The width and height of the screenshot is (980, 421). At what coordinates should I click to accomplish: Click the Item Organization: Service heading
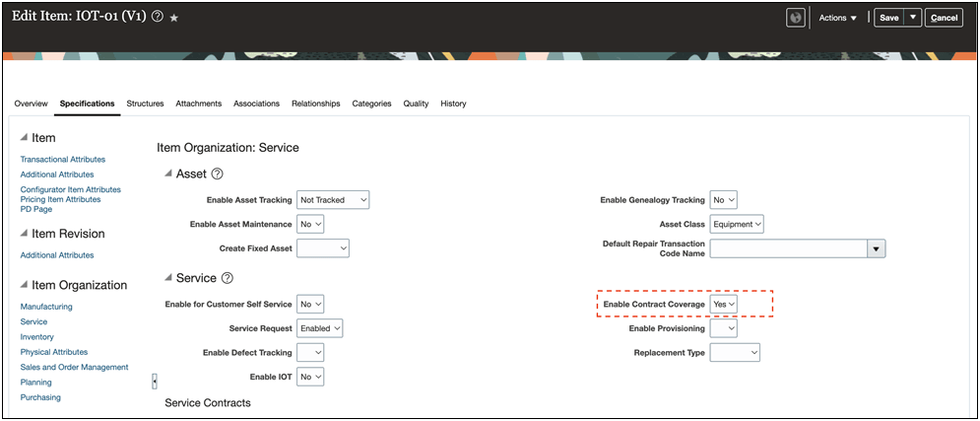click(x=229, y=148)
